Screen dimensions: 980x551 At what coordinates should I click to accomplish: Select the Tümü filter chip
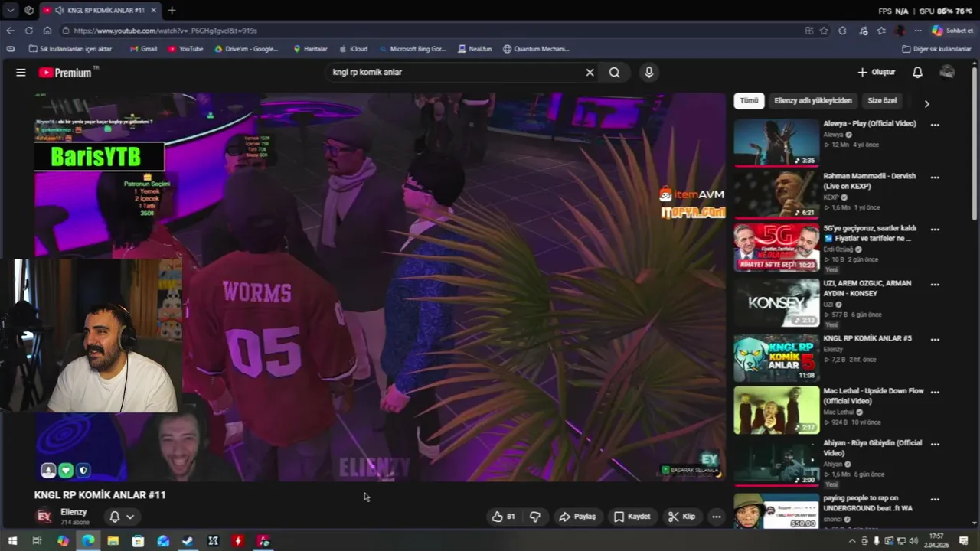pos(749,101)
